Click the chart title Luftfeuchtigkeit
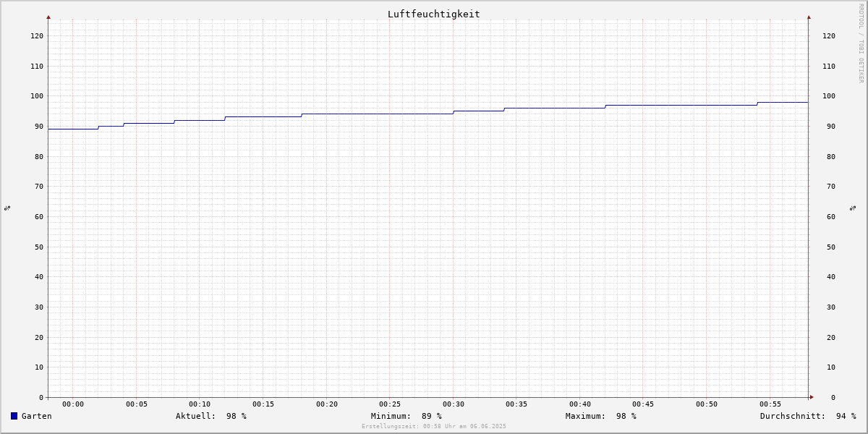Viewport: 868px width, 434px height. 434,14
